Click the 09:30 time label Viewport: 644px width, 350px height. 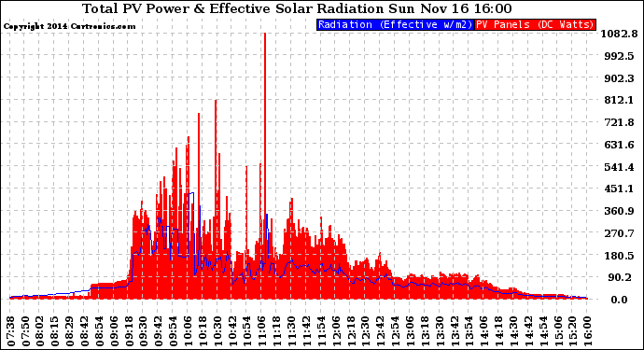click(144, 331)
